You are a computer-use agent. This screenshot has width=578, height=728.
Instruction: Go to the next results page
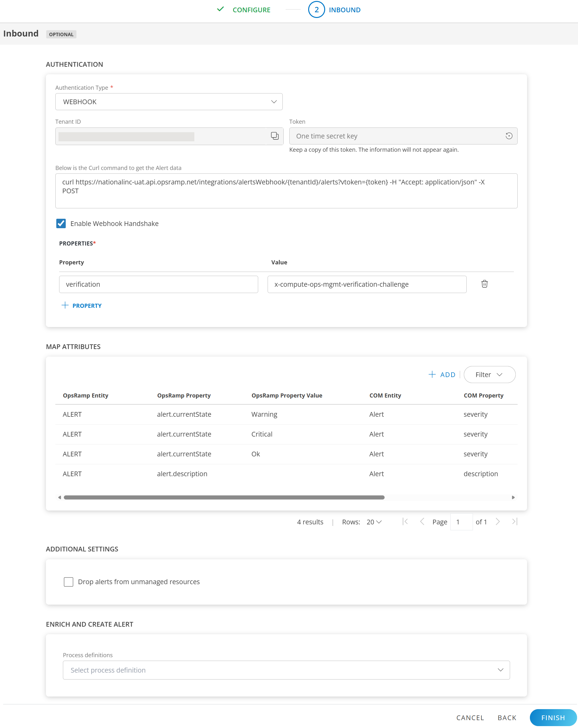point(497,522)
